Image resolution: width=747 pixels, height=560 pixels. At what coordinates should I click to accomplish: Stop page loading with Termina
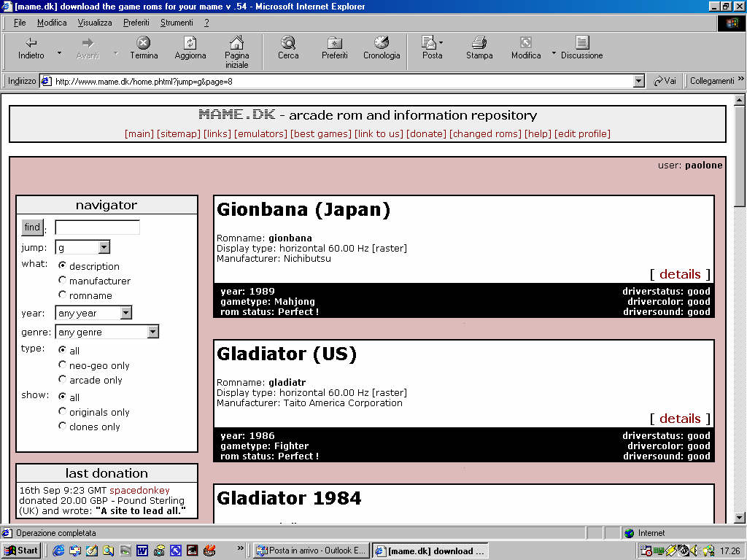144,48
